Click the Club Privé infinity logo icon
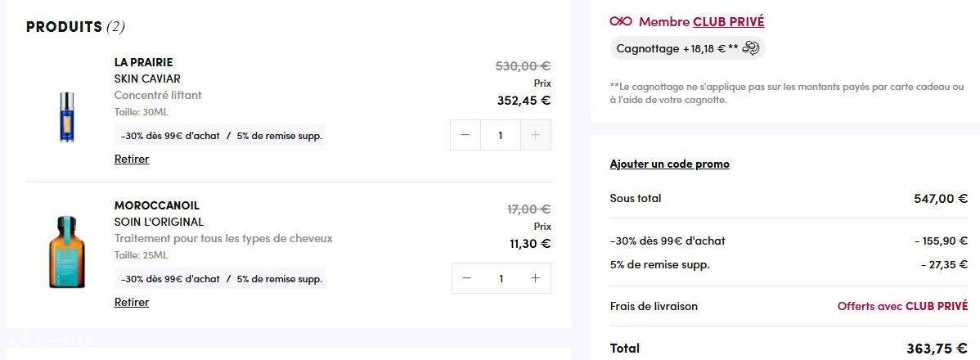Screen dimensions: 980x360 [x=621, y=21]
